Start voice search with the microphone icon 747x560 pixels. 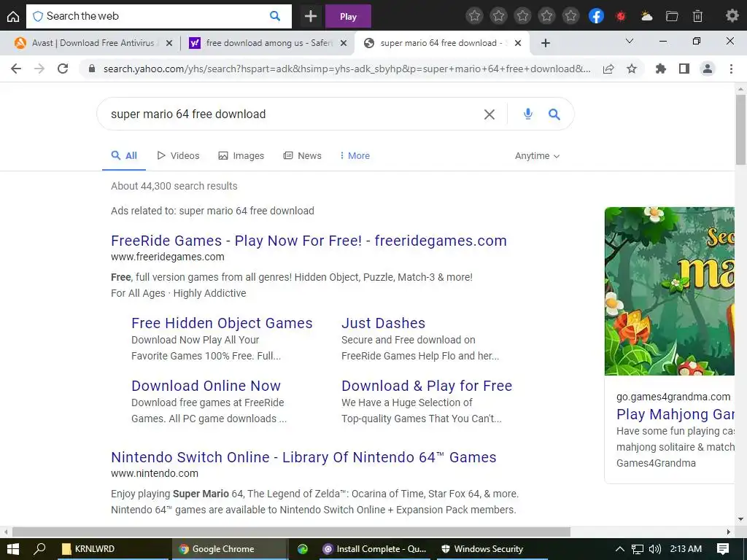[528, 114]
